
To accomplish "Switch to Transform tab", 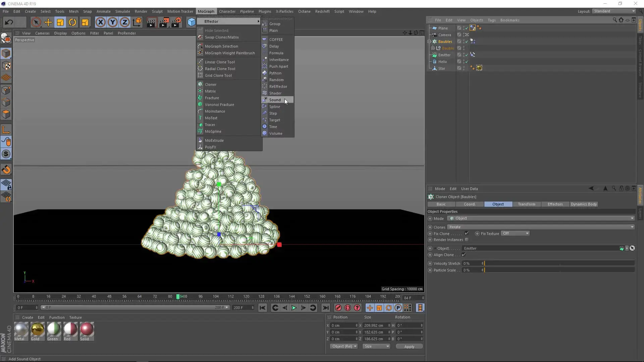I will pyautogui.click(x=527, y=204).
